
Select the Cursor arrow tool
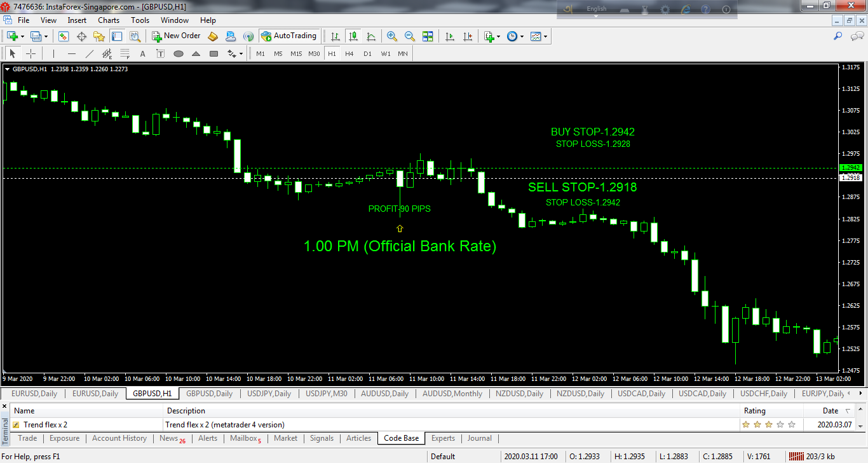click(x=12, y=53)
